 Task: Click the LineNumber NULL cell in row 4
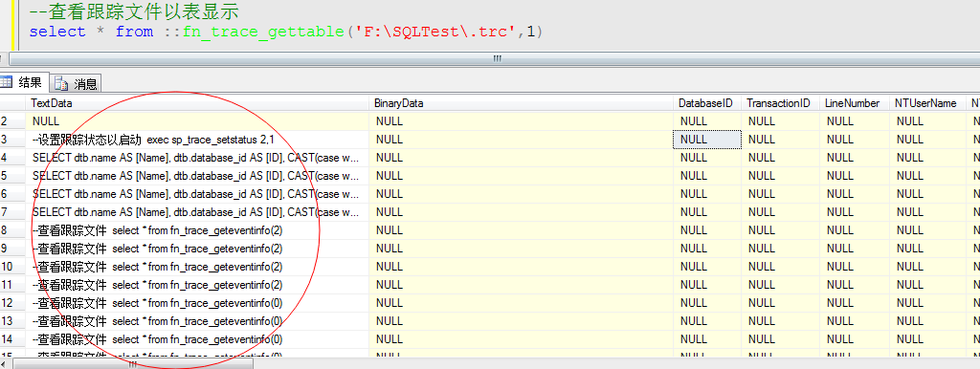click(x=855, y=158)
